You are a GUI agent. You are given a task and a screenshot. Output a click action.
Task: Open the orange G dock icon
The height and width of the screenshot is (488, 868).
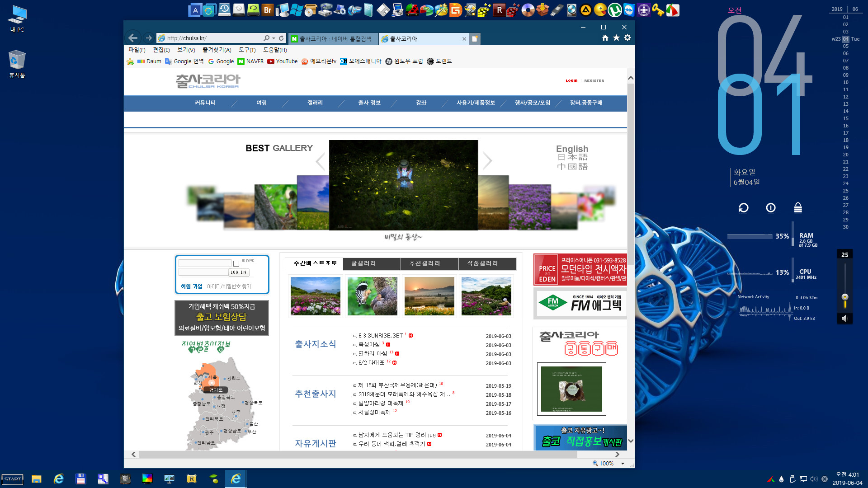456,10
